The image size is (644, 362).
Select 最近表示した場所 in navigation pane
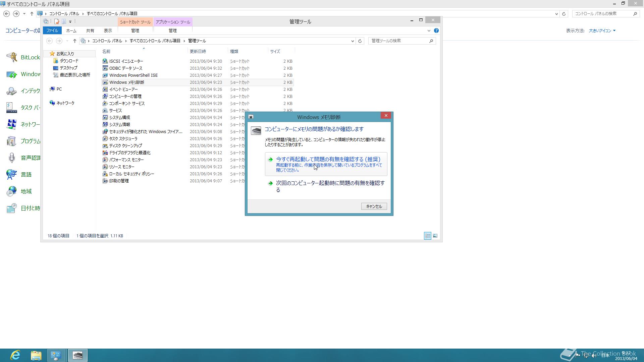coord(72,75)
